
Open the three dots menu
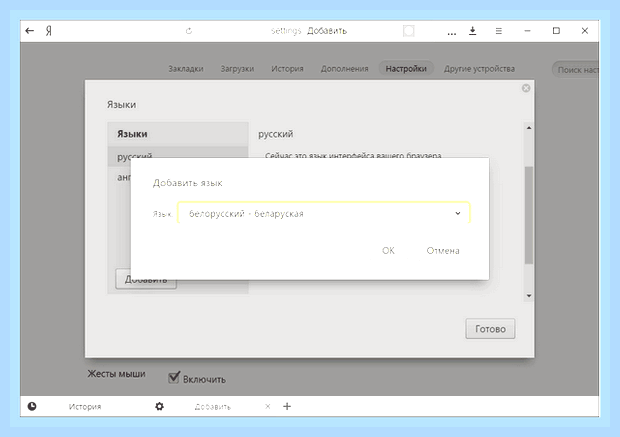[x=452, y=34]
